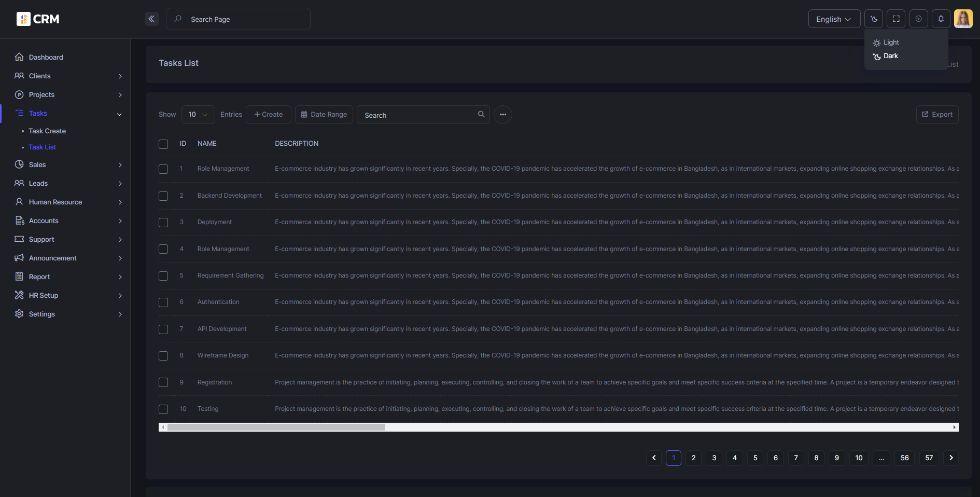Open Task Create submenu item

point(47,131)
